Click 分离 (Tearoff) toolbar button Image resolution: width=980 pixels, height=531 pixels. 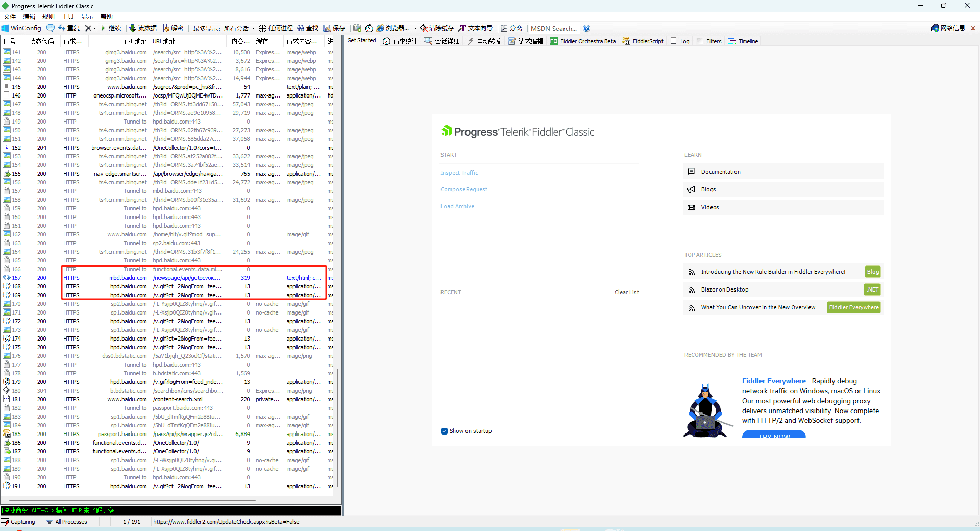(x=511, y=28)
